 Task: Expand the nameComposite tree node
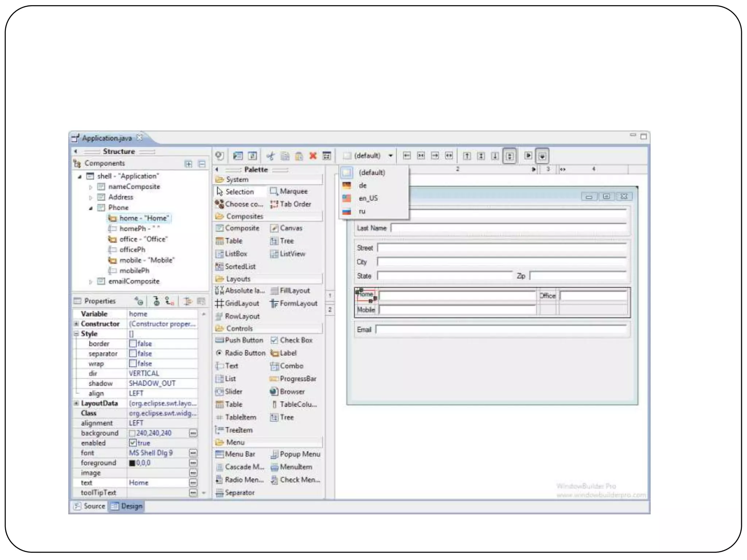click(90, 187)
